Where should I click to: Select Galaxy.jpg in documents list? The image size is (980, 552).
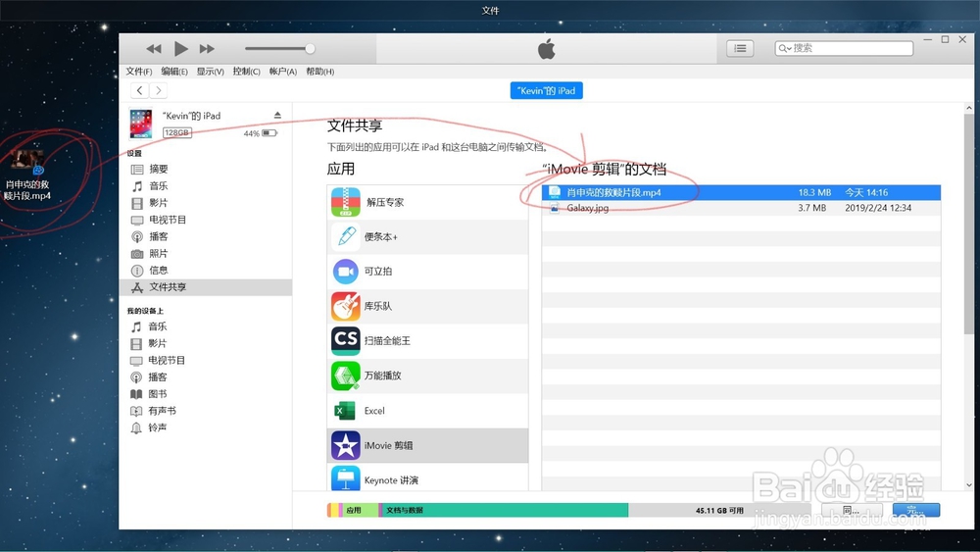[x=741, y=208]
